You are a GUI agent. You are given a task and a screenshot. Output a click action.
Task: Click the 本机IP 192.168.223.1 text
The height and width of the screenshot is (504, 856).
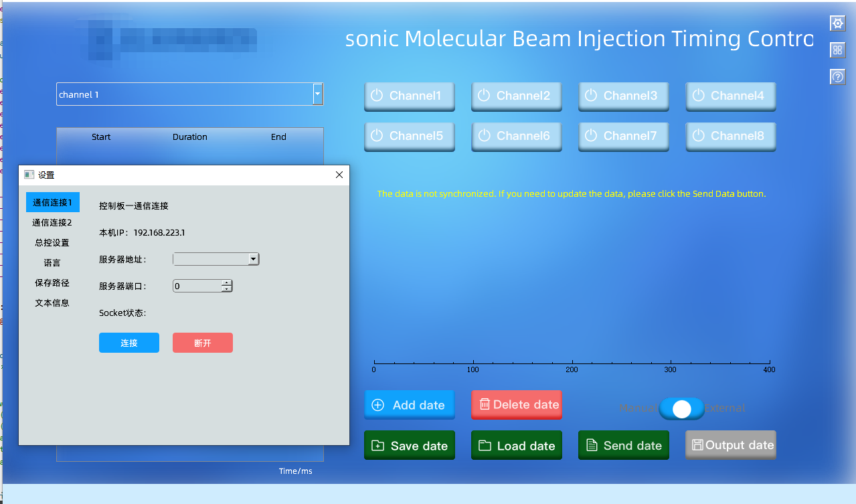pos(142,232)
